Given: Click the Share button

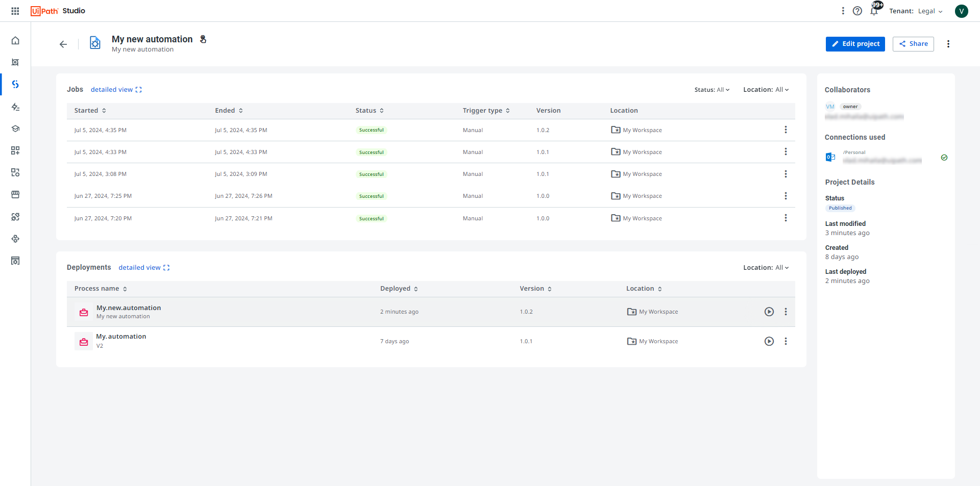Looking at the screenshot, I should click(913, 44).
